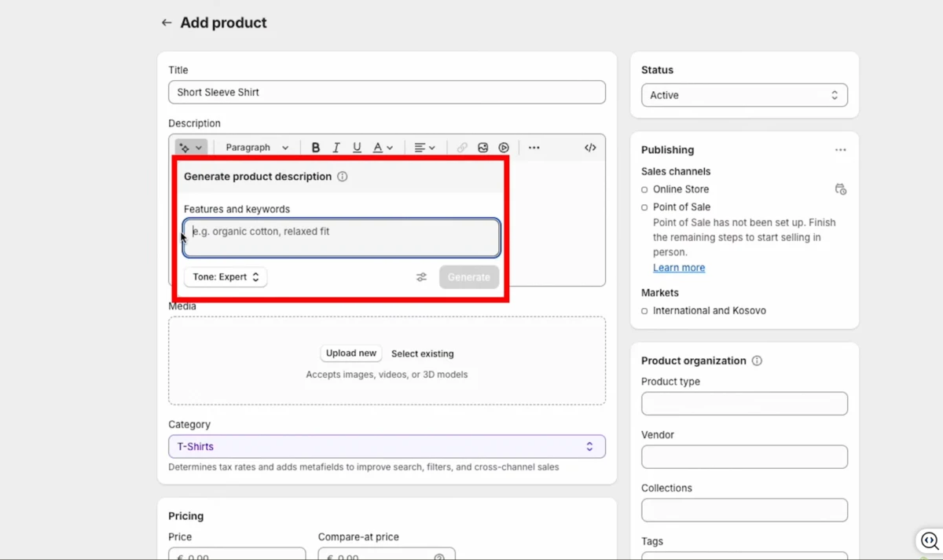
Task: Go back using the arrow beside Add product
Action: point(166,23)
